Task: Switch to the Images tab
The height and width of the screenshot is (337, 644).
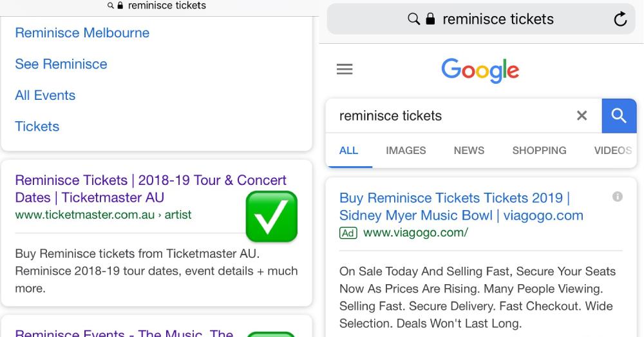Action: tap(406, 150)
